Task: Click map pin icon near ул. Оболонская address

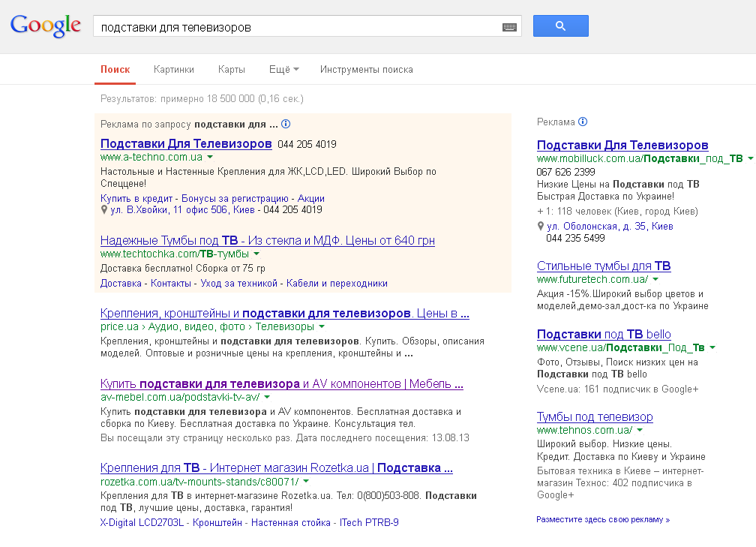Action: click(541, 226)
